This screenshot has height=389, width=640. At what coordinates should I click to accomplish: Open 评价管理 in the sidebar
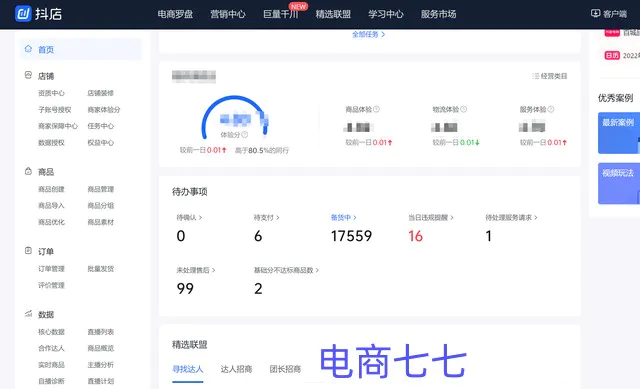coord(51,285)
